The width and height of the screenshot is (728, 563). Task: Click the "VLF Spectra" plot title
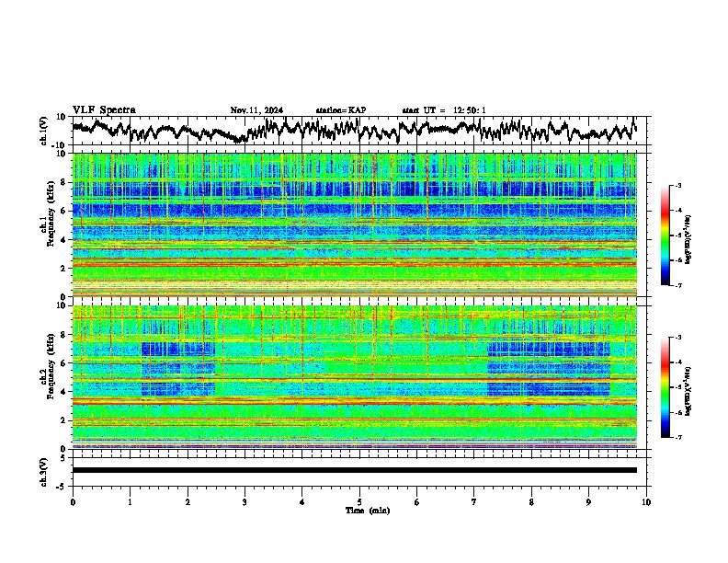click(x=104, y=110)
